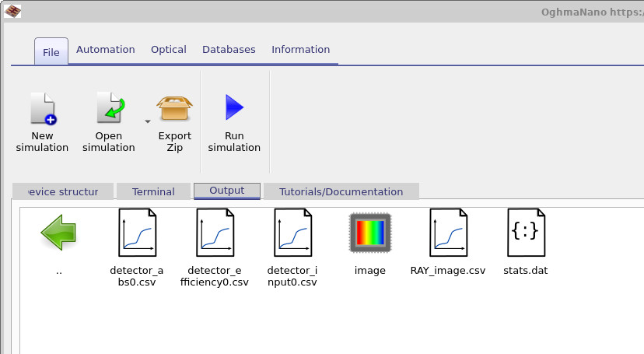Click the 'stats.dat' file name
The width and height of the screenshot is (644, 354).
526,271
